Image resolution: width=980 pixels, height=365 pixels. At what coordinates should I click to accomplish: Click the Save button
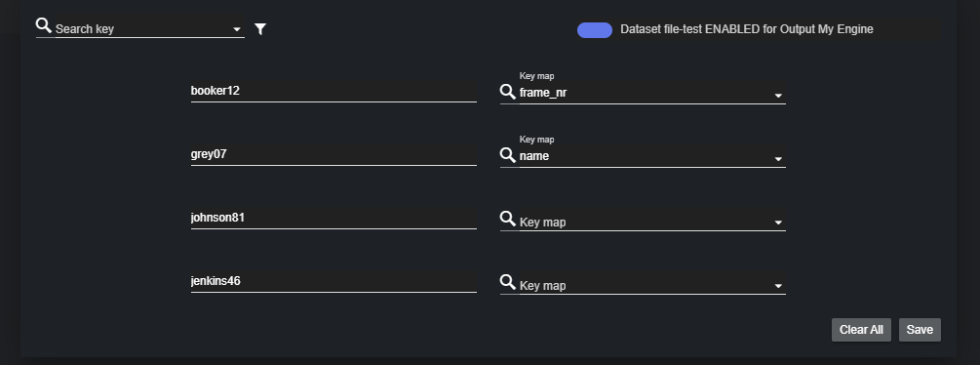click(x=920, y=330)
